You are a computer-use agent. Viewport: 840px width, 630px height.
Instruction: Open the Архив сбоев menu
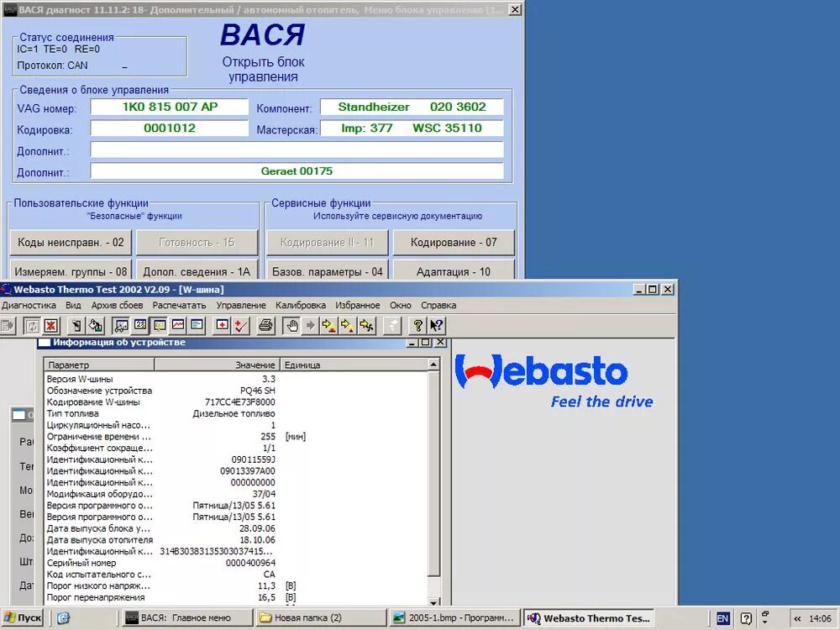[x=117, y=305]
